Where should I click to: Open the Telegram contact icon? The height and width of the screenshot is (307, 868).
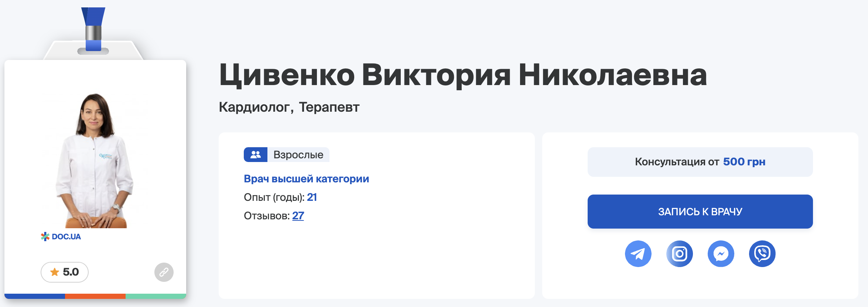click(638, 254)
